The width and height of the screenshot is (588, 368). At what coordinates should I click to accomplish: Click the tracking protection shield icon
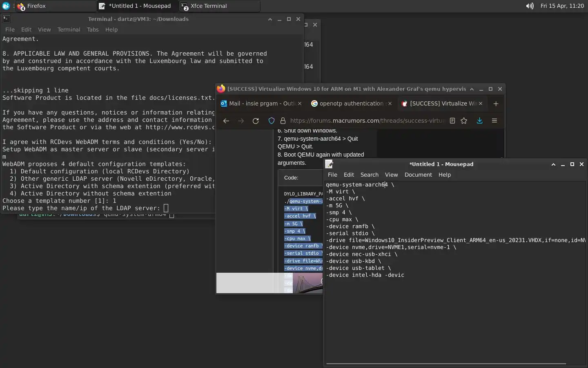click(x=272, y=121)
